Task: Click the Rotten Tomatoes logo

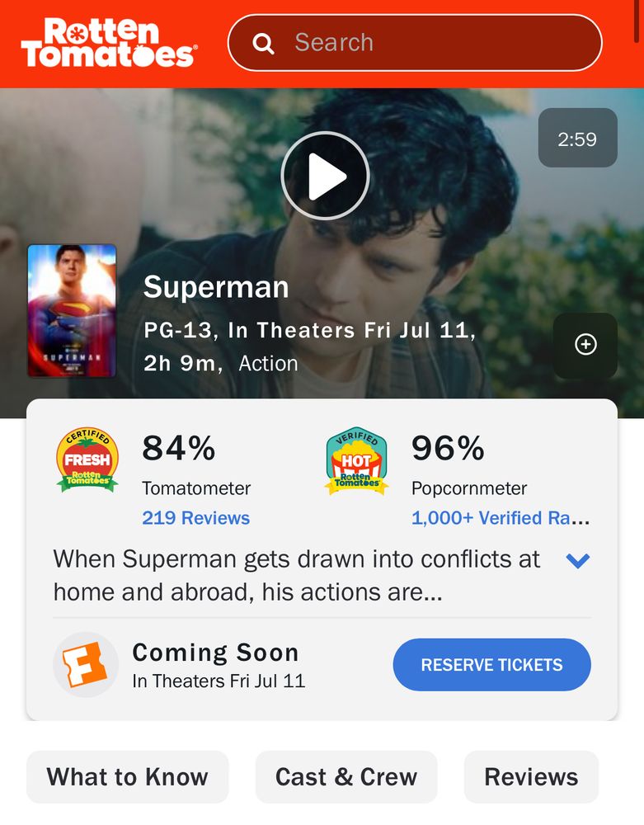Action: (x=108, y=43)
